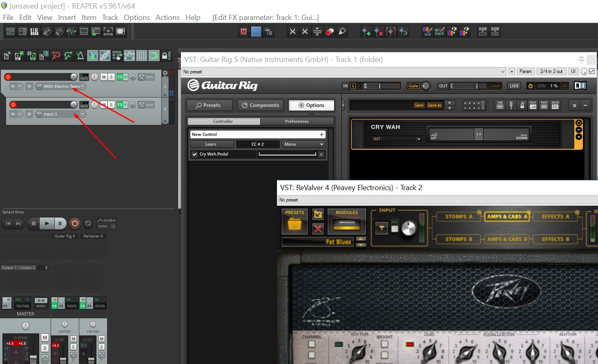Open the Cry Wah INIT preset dropdown

click(x=396, y=139)
